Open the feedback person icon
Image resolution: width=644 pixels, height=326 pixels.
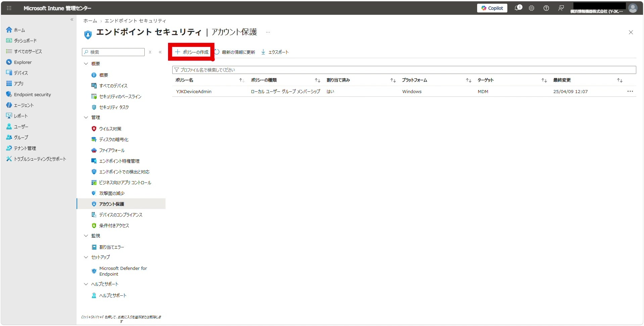pyautogui.click(x=561, y=8)
